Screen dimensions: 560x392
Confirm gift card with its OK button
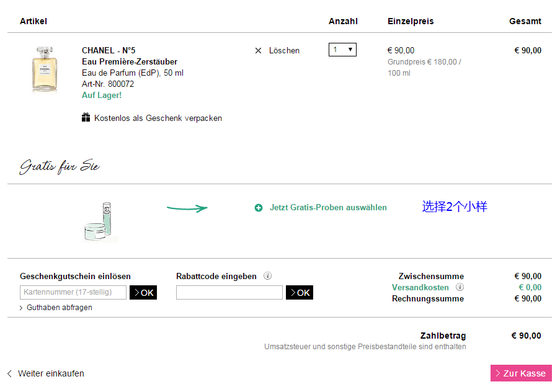(x=143, y=292)
